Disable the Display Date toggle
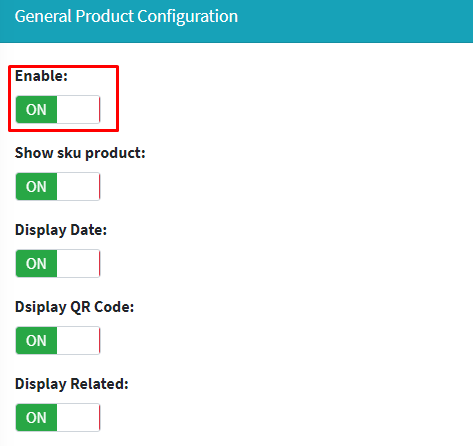473x446 pixels. point(58,263)
